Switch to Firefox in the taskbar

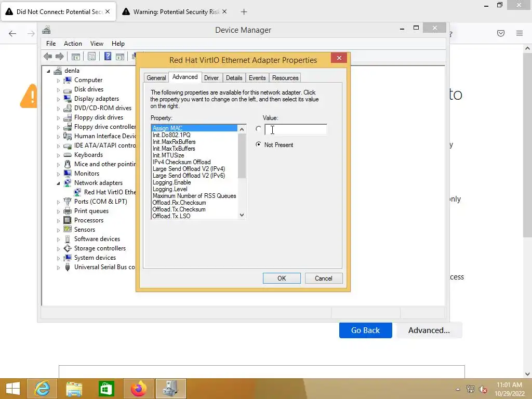[138, 389]
